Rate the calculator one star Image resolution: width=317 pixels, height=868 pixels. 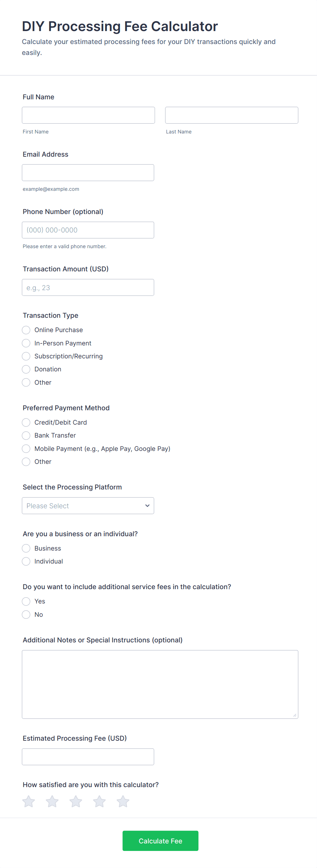click(x=29, y=801)
